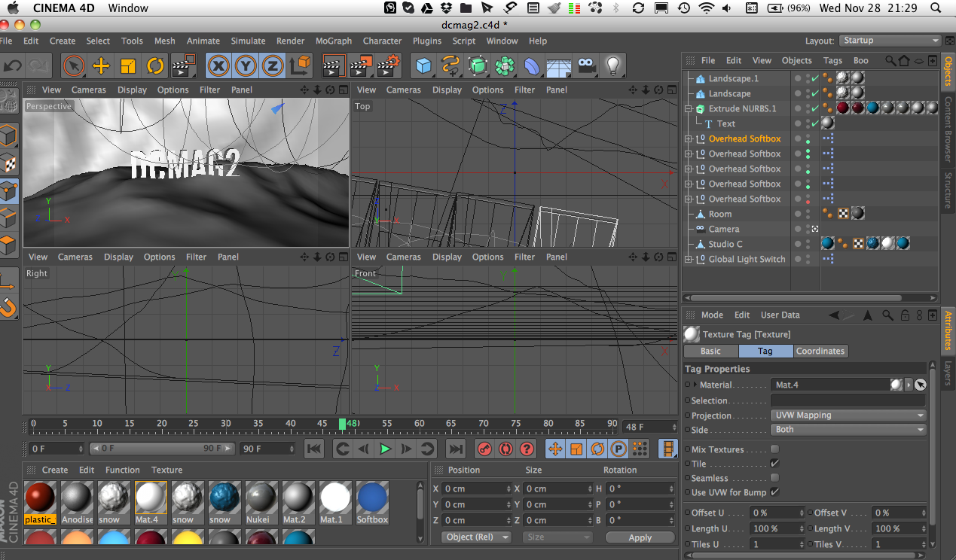Click the Record Active Objects button
Viewport: 956px width, 560px height.
pos(484,449)
